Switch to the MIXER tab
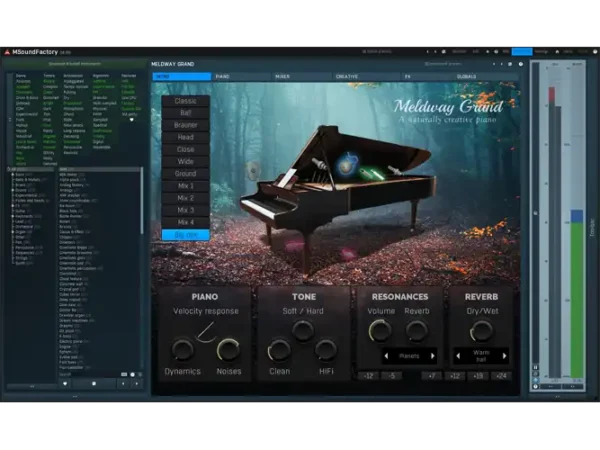Viewport: 600px width, 450px height. click(302, 77)
